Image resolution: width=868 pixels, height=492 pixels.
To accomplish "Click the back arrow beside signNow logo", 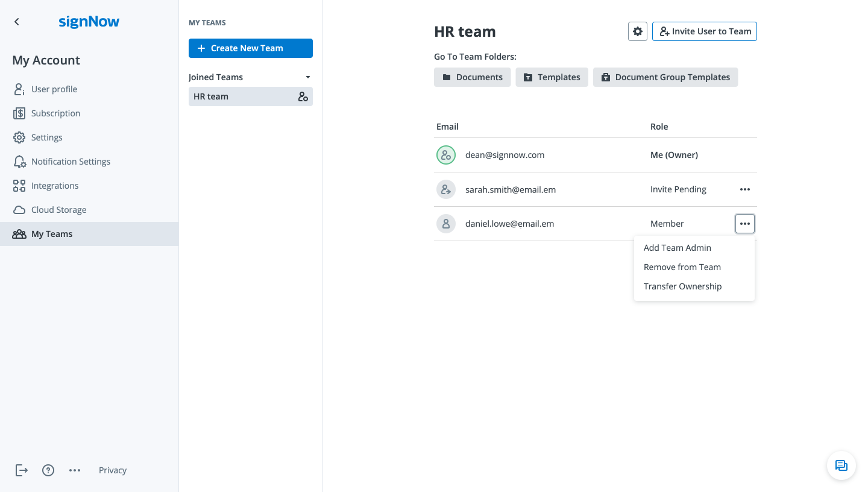I will tap(17, 22).
